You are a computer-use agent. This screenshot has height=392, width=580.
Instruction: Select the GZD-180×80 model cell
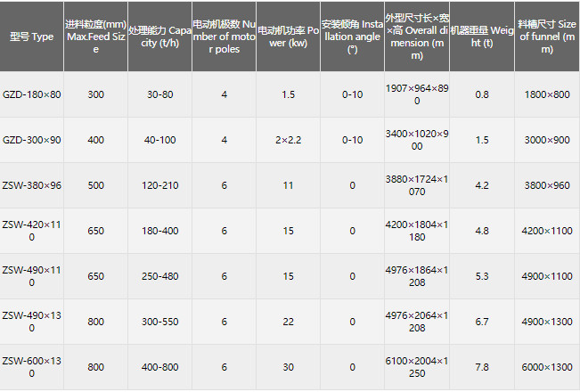pyautogui.click(x=31, y=94)
